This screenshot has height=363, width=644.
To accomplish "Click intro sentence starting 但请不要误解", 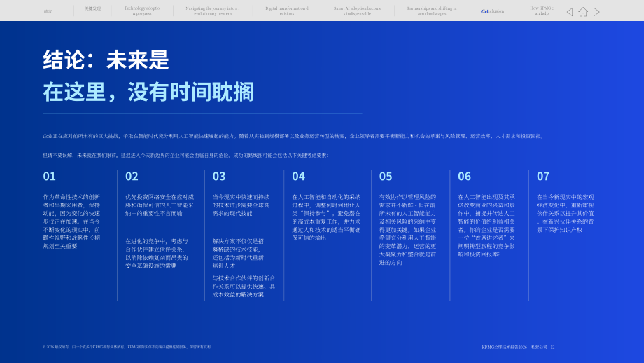I will click(x=185, y=156).
